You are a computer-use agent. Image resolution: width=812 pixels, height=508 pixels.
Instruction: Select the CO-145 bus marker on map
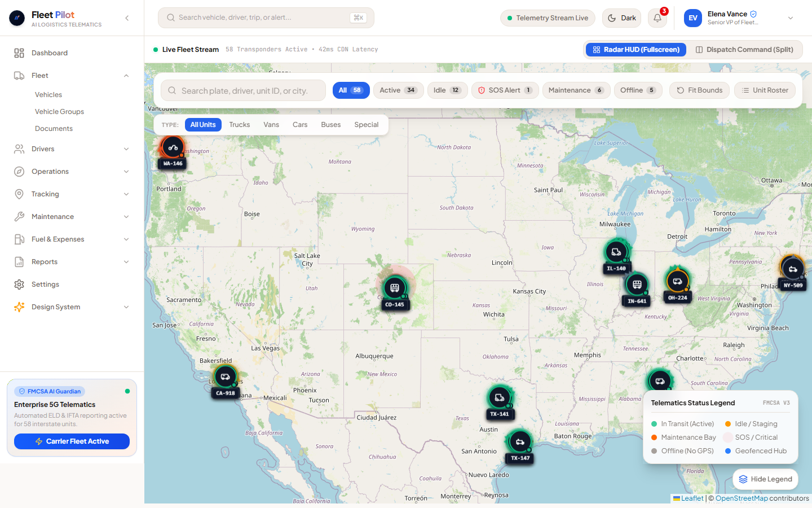tap(395, 288)
